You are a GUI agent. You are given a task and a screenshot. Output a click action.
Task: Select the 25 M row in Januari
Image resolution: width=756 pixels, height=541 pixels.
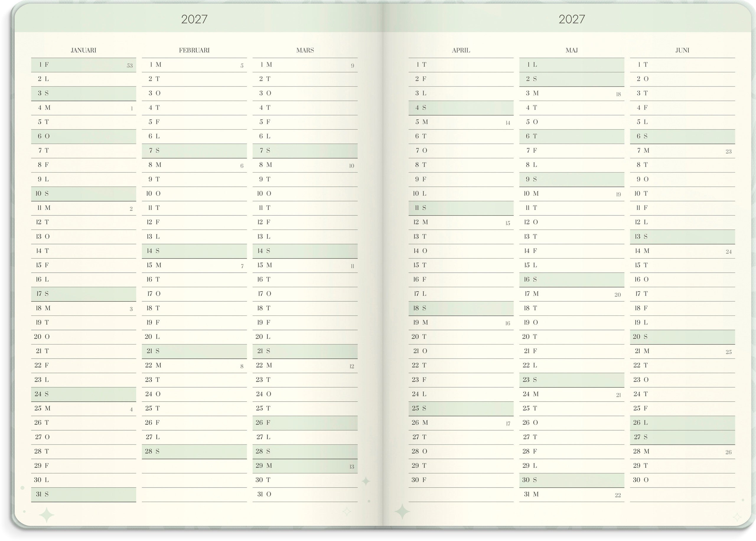84,409
